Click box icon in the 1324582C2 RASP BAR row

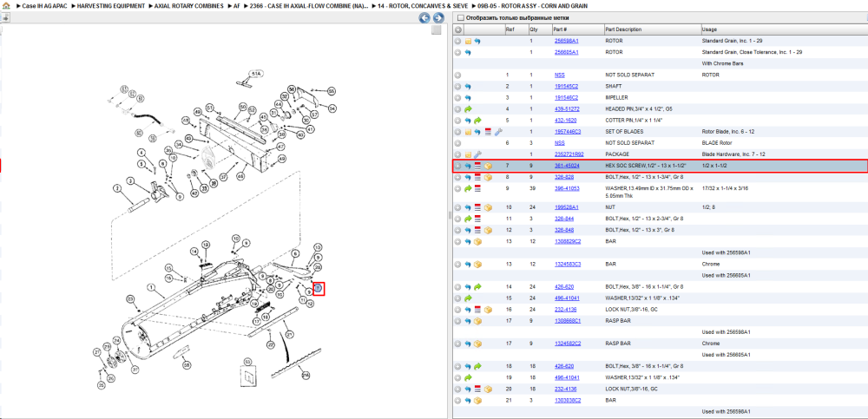point(477,344)
